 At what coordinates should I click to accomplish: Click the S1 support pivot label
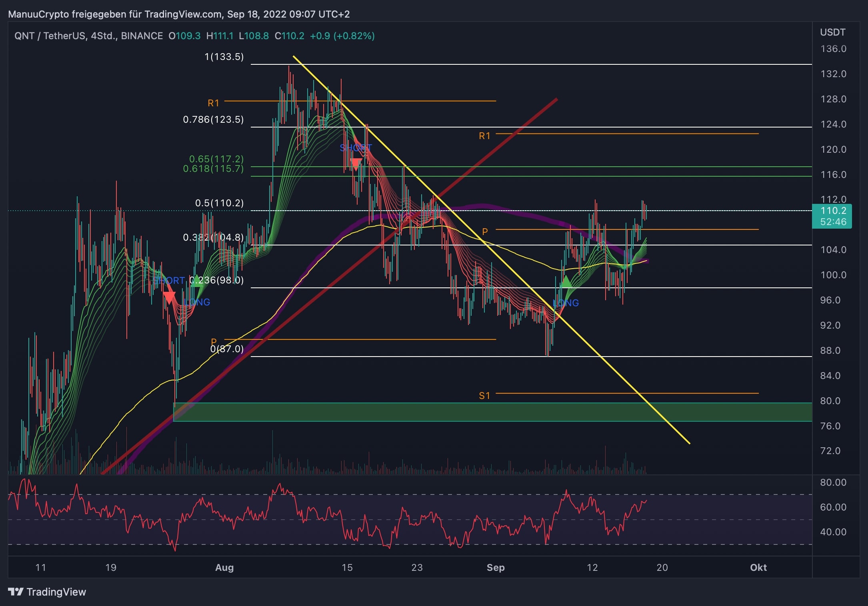484,396
